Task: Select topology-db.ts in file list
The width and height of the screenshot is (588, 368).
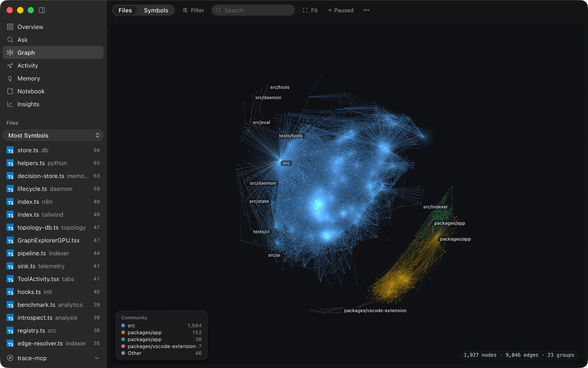Action: (x=53, y=228)
